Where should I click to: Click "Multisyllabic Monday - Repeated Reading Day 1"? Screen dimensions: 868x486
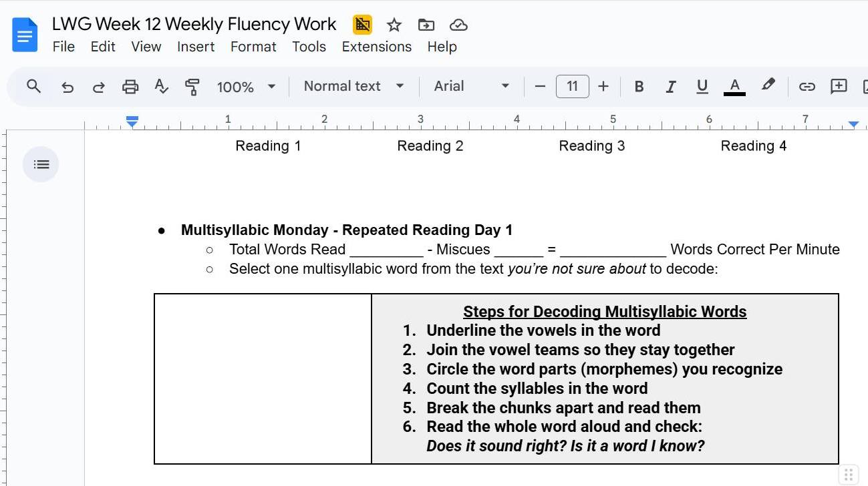[347, 230]
